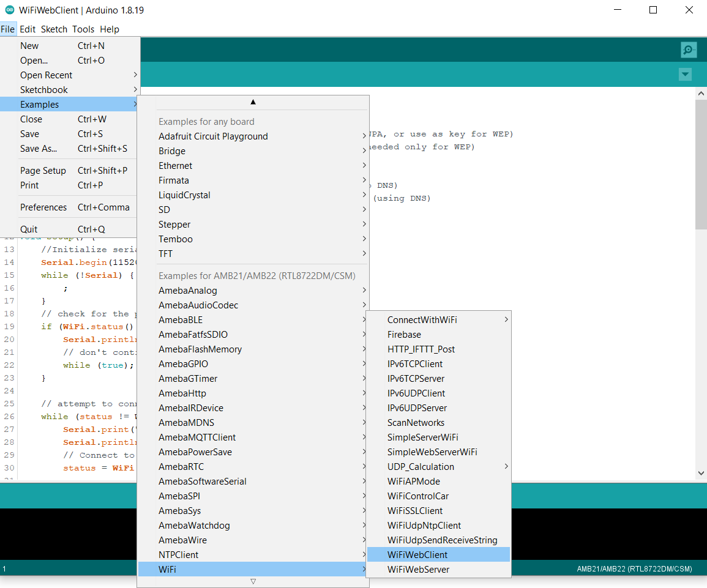Expand Adafruit Circuit Playground examples
Image resolution: width=707 pixels, height=588 pixels.
[253, 136]
